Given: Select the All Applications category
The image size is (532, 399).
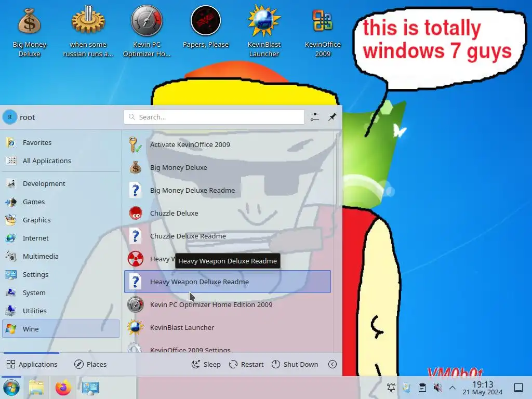Looking at the screenshot, I should [61, 161].
